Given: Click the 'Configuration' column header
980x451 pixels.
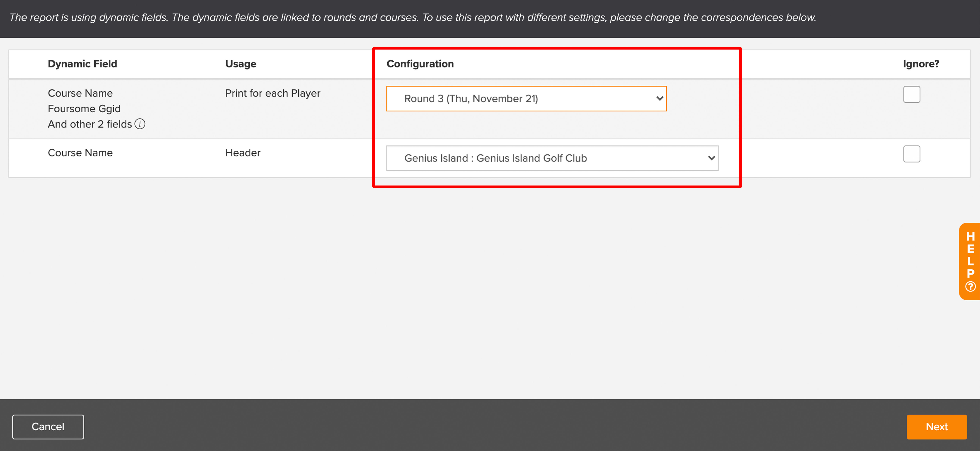Looking at the screenshot, I should coord(420,64).
